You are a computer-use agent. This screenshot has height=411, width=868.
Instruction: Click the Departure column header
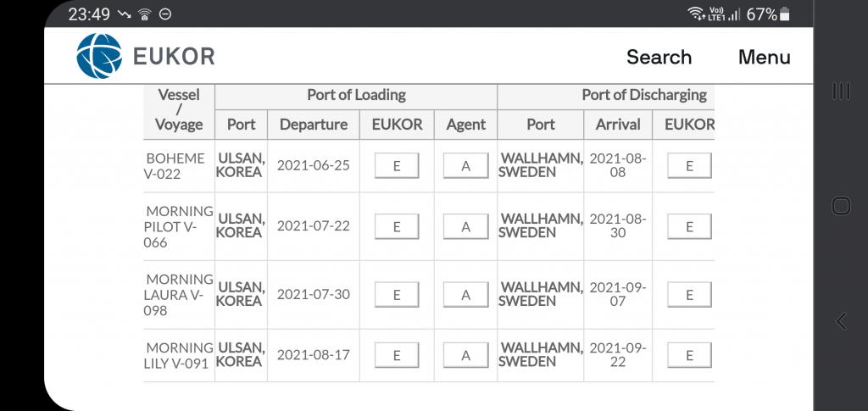click(314, 125)
